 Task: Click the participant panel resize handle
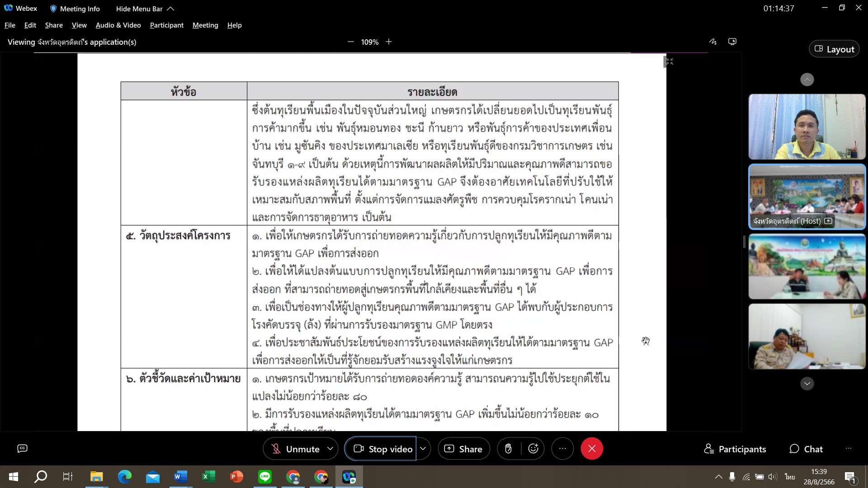(744, 242)
